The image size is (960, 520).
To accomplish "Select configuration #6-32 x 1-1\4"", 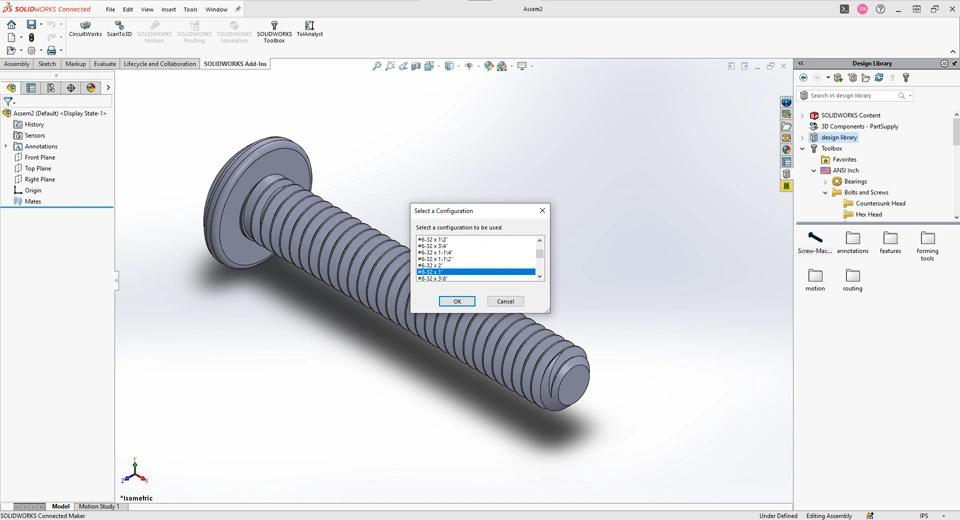I will tap(476, 252).
